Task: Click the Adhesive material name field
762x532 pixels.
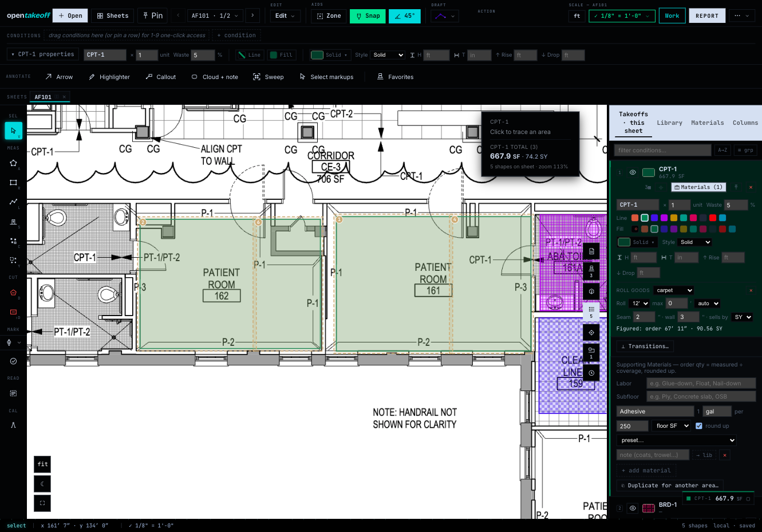Action: coord(655,411)
